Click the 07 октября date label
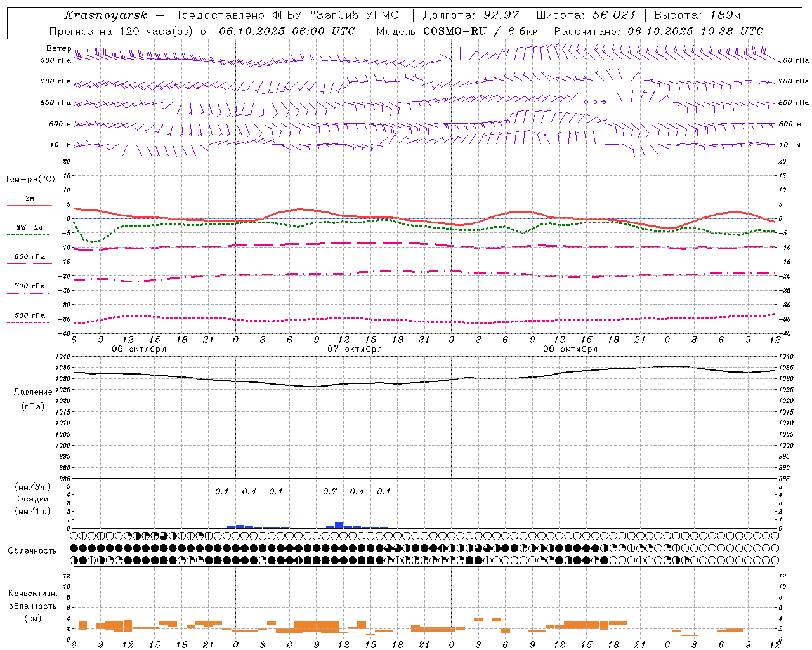This screenshot has height=650, width=812. (355, 348)
